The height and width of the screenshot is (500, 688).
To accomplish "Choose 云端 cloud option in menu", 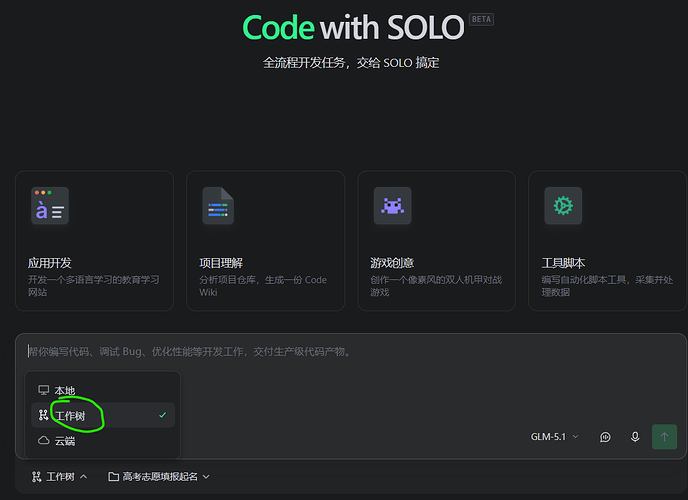I will pyautogui.click(x=103, y=440).
